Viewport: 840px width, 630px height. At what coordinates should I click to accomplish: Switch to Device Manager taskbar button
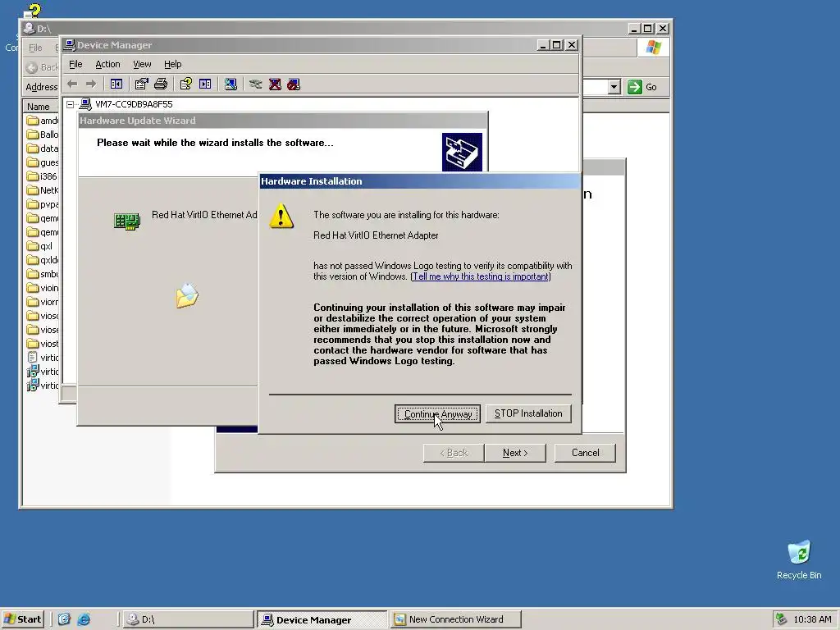pyautogui.click(x=322, y=619)
